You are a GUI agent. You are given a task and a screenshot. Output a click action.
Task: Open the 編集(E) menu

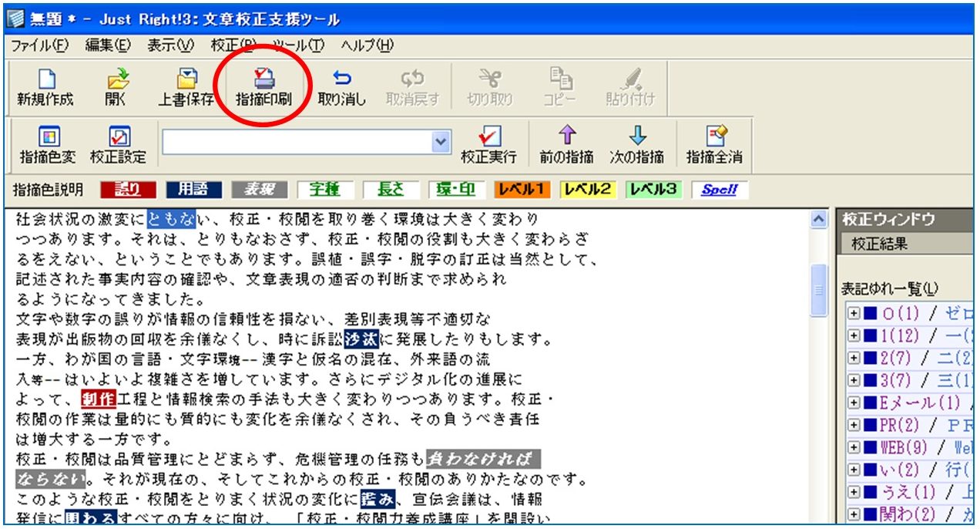108,45
